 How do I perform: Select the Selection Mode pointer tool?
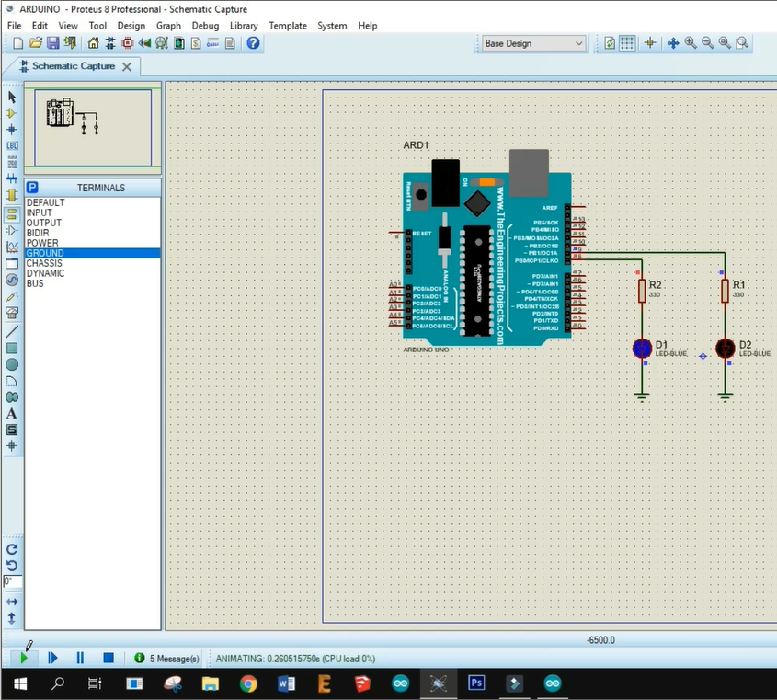pyautogui.click(x=12, y=97)
